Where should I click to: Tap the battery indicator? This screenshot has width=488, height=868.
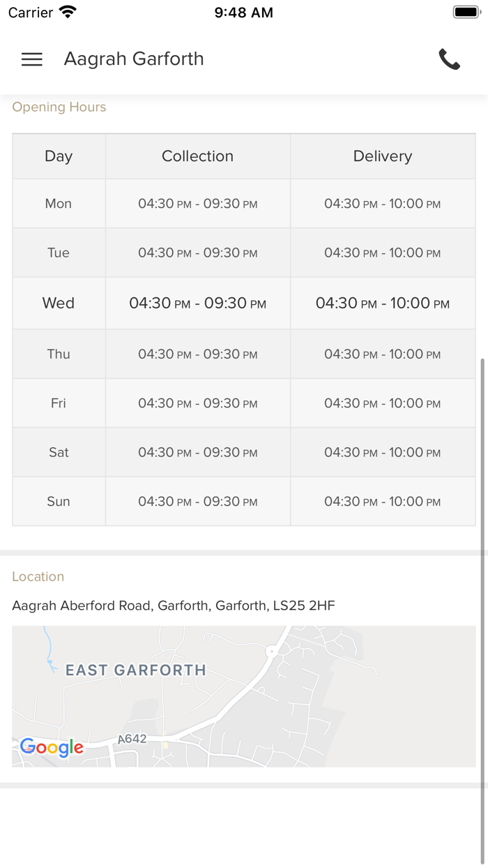(466, 10)
